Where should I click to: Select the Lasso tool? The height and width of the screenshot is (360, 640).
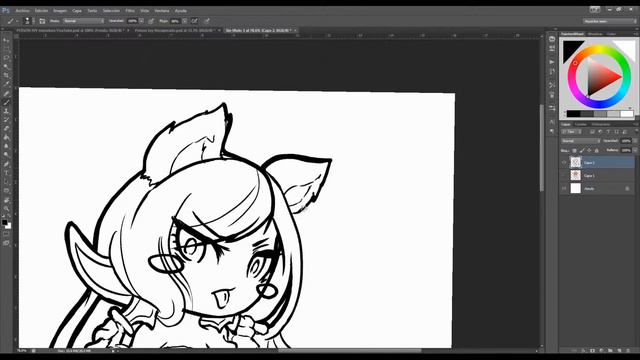tap(6, 58)
